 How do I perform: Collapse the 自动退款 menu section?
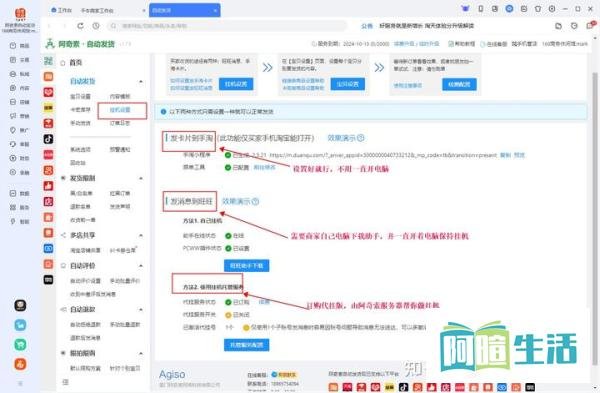click(141, 309)
